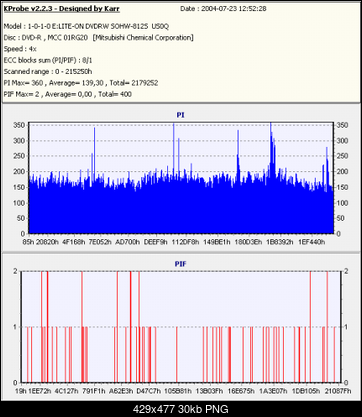Click PI axis label '1B8392h'

coord(280,242)
